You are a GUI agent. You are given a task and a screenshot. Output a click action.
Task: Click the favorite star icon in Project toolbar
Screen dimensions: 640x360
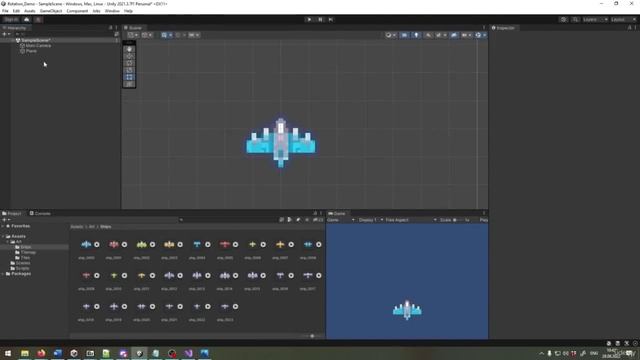pyautogui.click(x=307, y=220)
